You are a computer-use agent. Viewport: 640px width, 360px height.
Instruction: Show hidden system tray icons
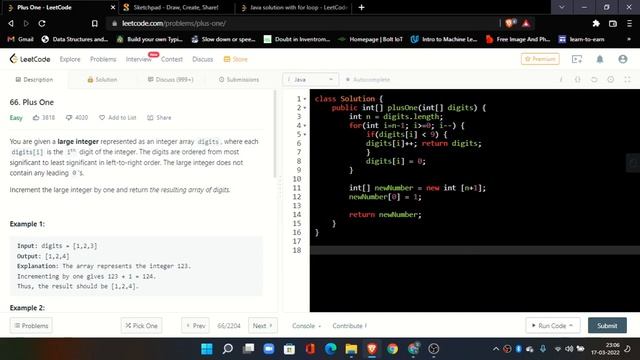point(496,349)
